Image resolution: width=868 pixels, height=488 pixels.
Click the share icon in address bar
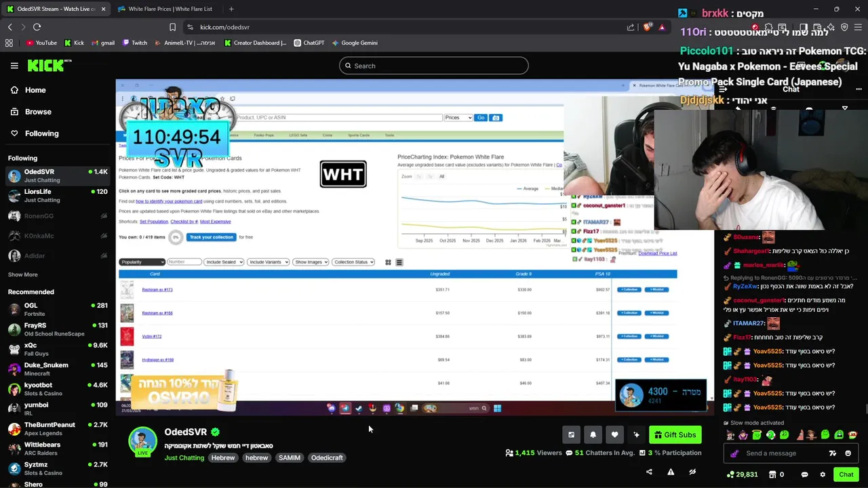pyautogui.click(x=631, y=27)
